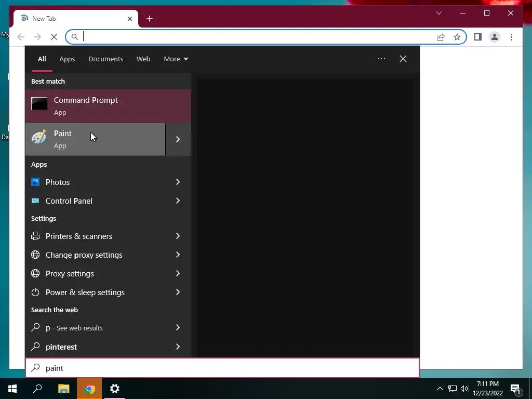Open clock showing 7:11 PM
The height and width of the screenshot is (399, 532).
click(487, 389)
